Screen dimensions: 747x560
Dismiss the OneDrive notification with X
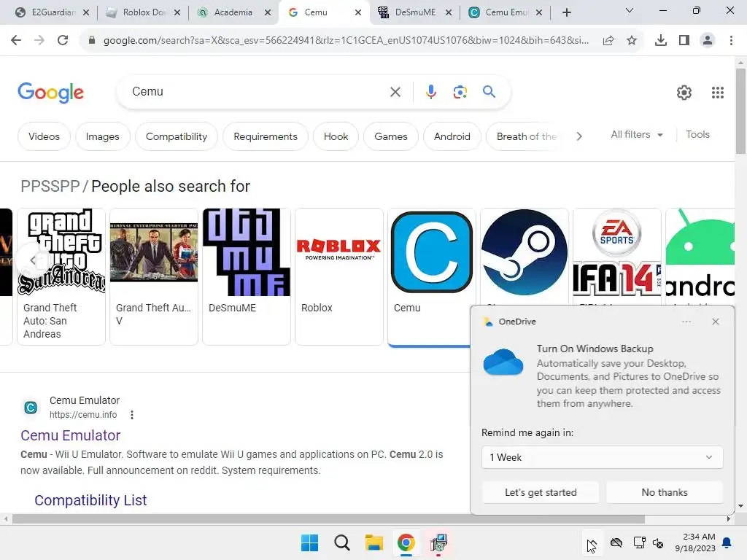[x=715, y=322]
